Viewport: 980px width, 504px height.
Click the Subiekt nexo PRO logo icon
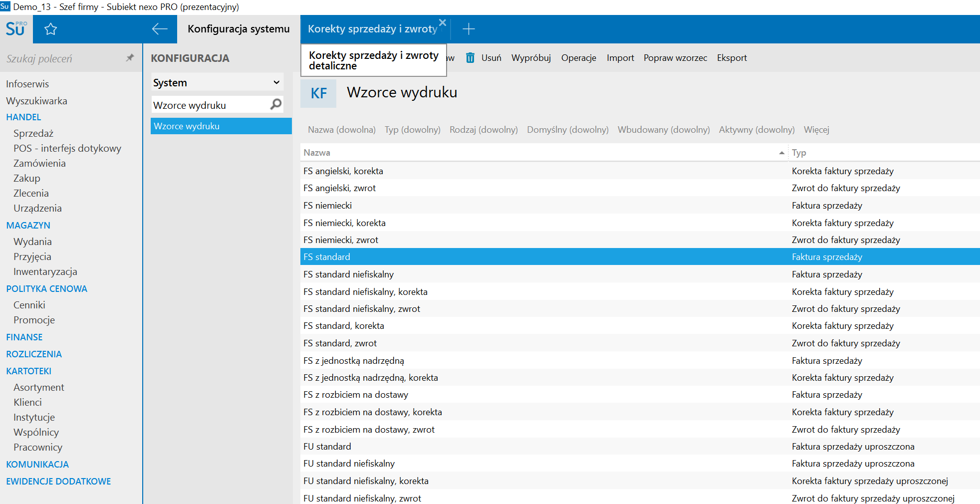pyautogui.click(x=16, y=29)
